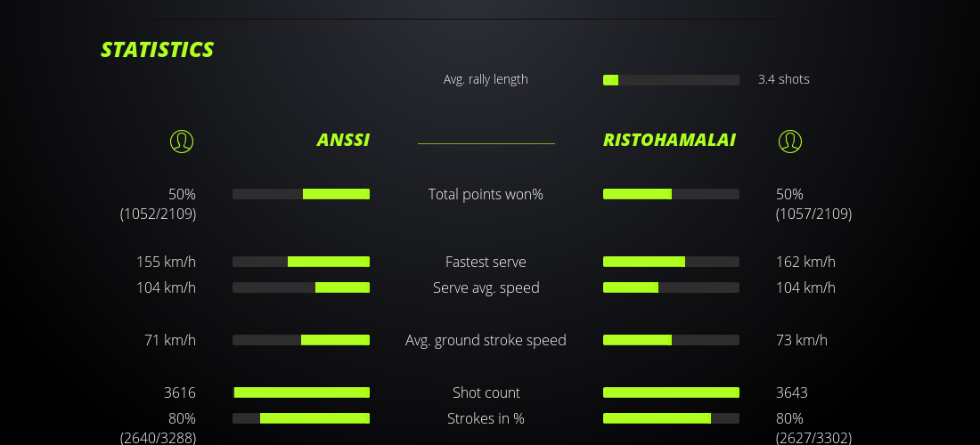Click Anssi's Serve avg. speed bar
The image size is (980, 445).
(301, 287)
